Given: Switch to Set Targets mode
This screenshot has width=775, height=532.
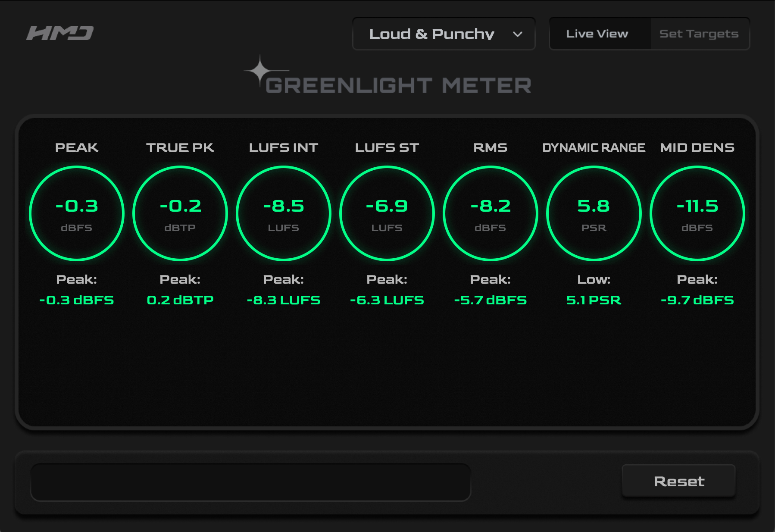Looking at the screenshot, I should pos(699,34).
